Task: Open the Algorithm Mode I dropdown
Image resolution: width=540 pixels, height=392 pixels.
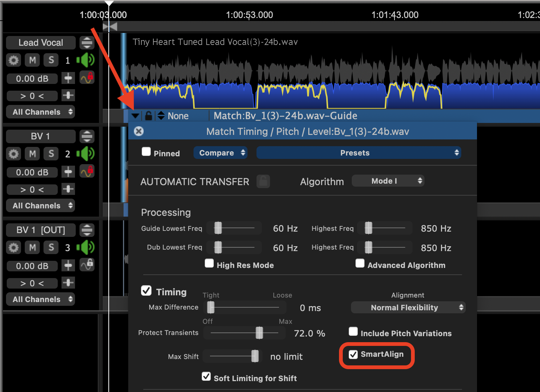Action: coord(388,181)
